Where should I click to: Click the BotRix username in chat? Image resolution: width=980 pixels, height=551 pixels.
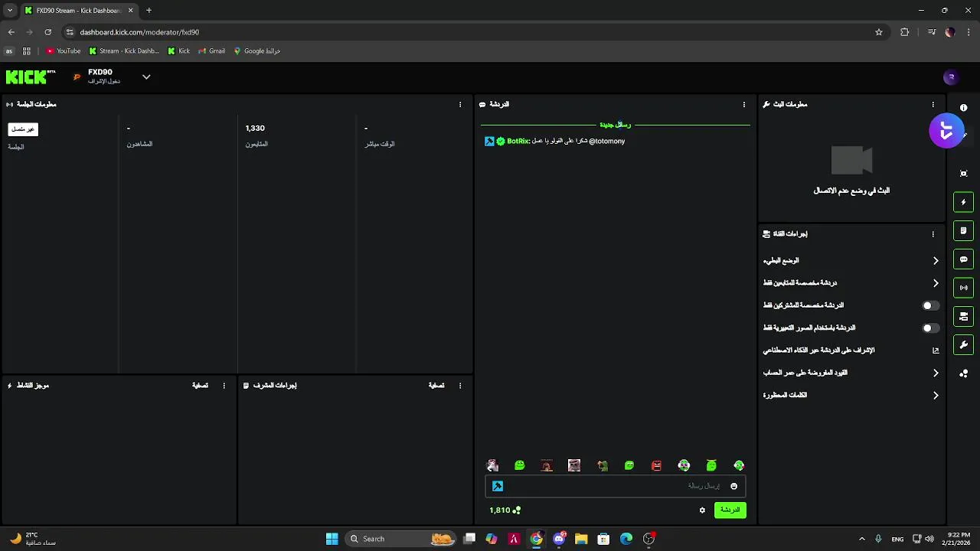tap(518, 142)
